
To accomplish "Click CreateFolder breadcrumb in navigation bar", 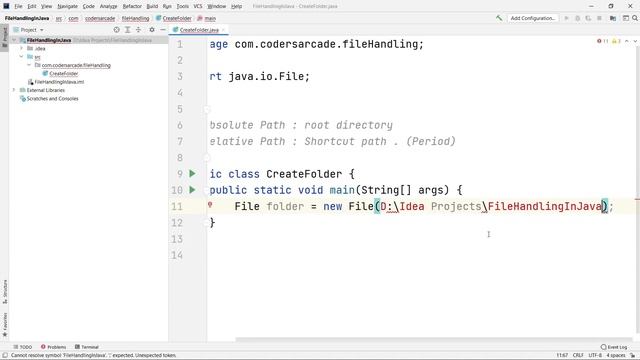I will pos(177,18).
